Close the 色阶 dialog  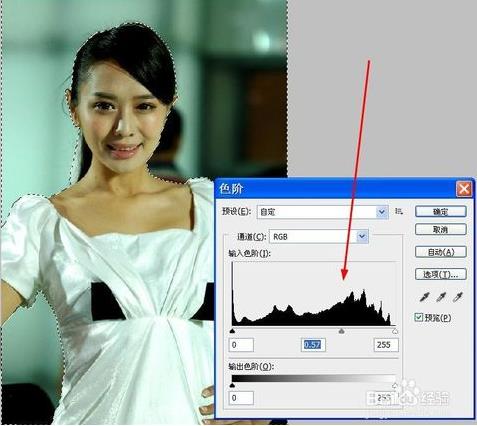464,189
